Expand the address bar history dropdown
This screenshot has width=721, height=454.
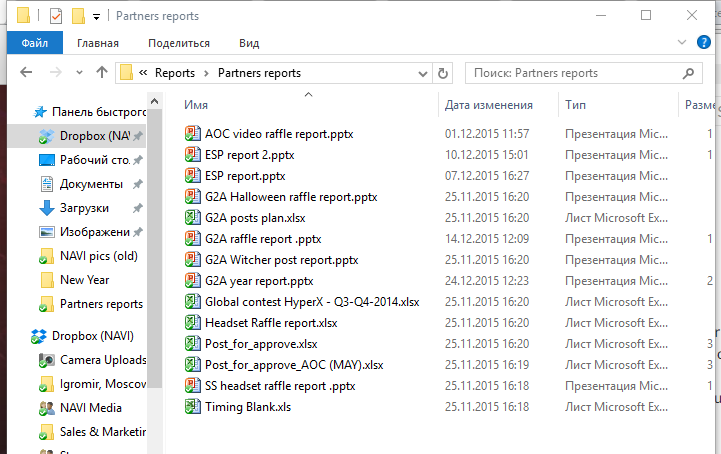click(x=423, y=74)
